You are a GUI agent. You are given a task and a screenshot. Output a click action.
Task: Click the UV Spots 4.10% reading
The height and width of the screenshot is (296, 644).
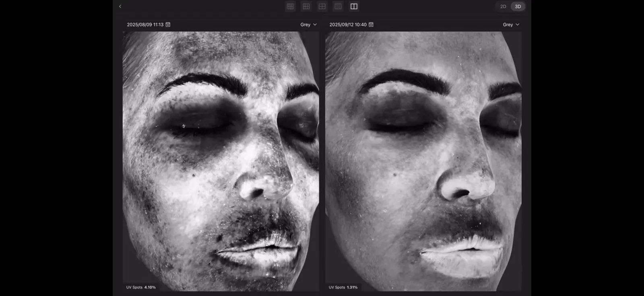141,287
